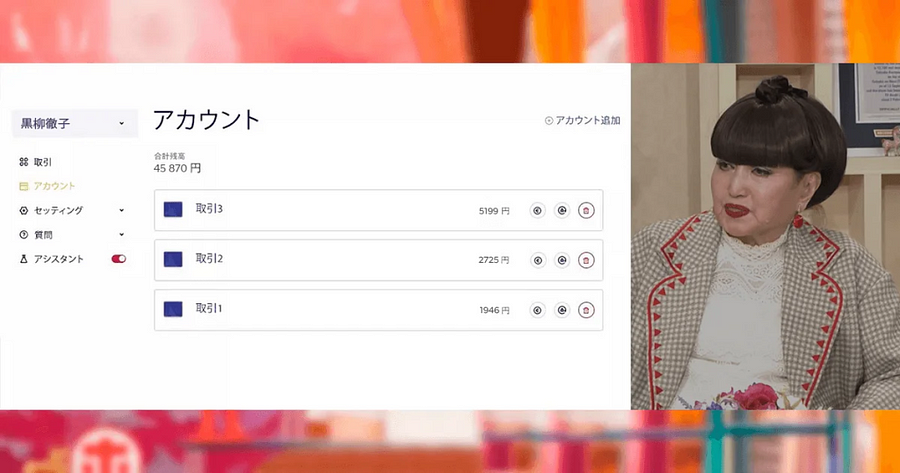Click the blue swatch beside 取引2
This screenshot has width=900, height=473.
(173, 259)
